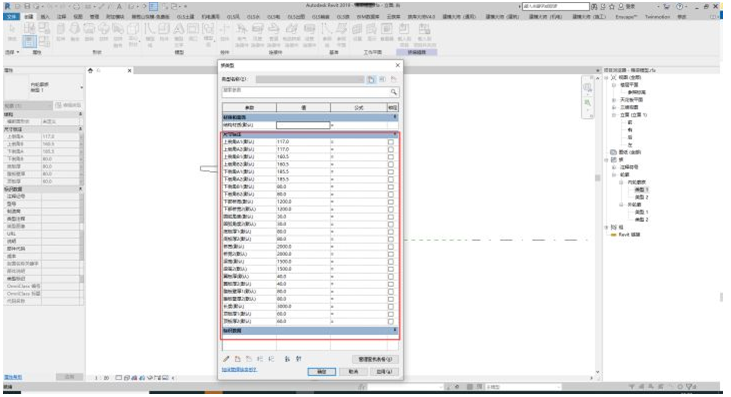Open the family types help link in the dialog
Viewport: 731px width, 397px height.
tap(239, 370)
